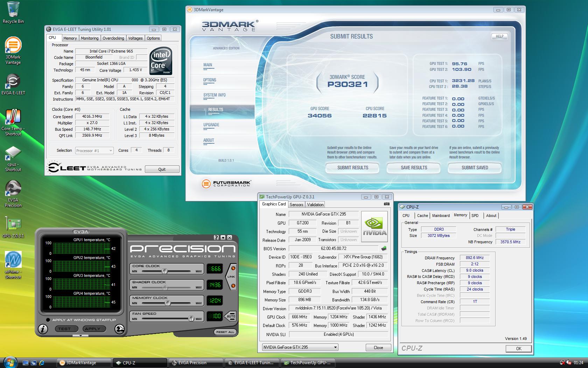Screen dimensions: 588x368
Task: Click the Futuremark Corporation logo
Action: pyautogui.click(x=226, y=183)
